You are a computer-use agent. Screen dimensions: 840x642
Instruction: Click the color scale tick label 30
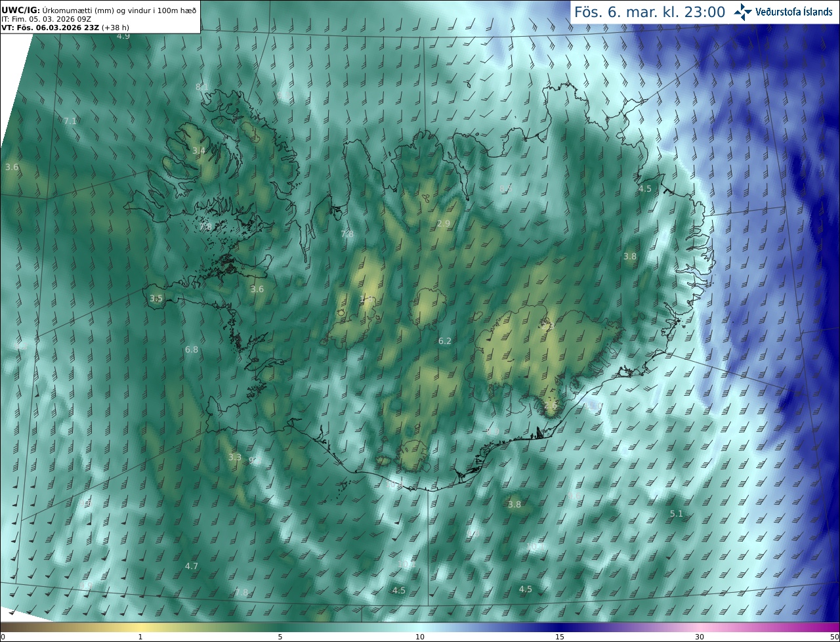coord(700,637)
